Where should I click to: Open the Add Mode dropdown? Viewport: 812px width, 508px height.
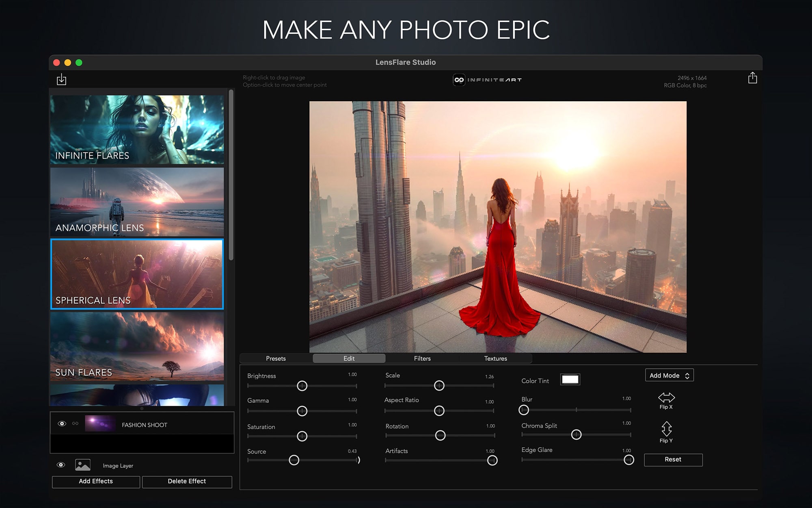(x=669, y=375)
